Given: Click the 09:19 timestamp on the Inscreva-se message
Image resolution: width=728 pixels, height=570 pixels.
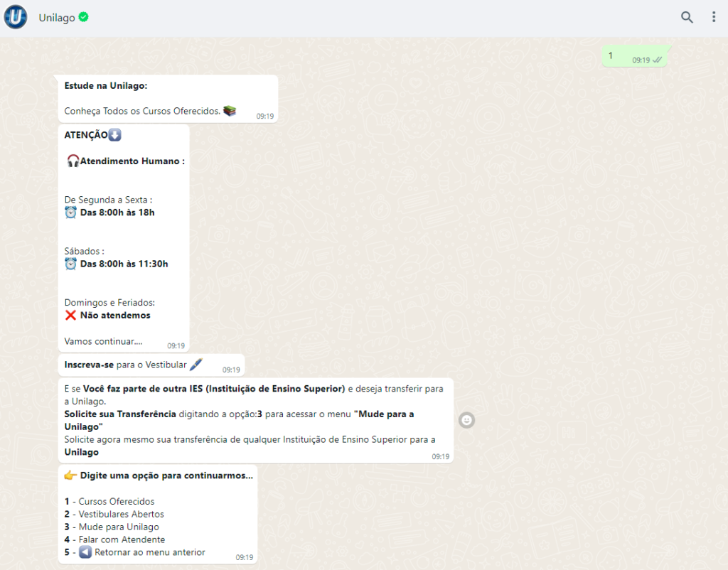Looking at the screenshot, I should [231, 370].
